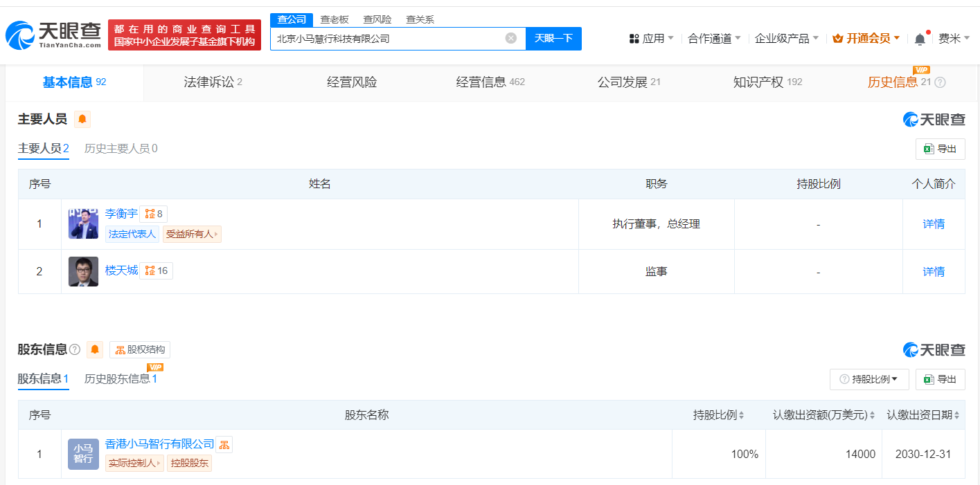
Task: Switch to the 历史股东信息 tab
Action: point(121,379)
